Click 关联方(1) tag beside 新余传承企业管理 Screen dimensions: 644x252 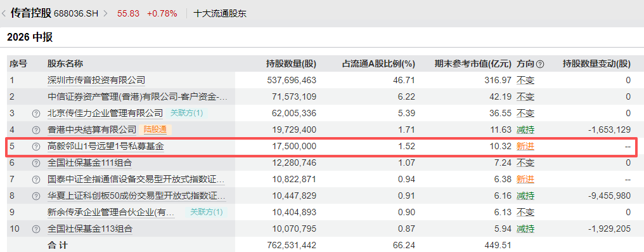pyautogui.click(x=206, y=212)
